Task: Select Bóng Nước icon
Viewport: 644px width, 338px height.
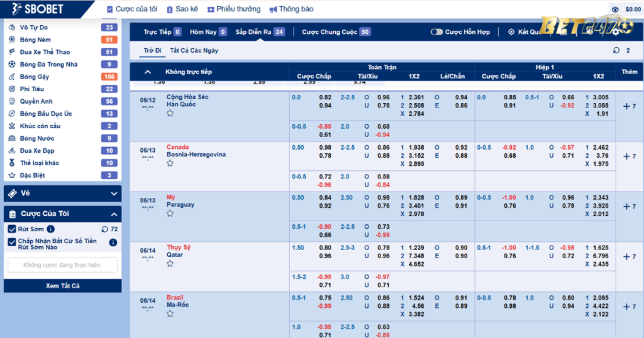Action: tap(12, 138)
